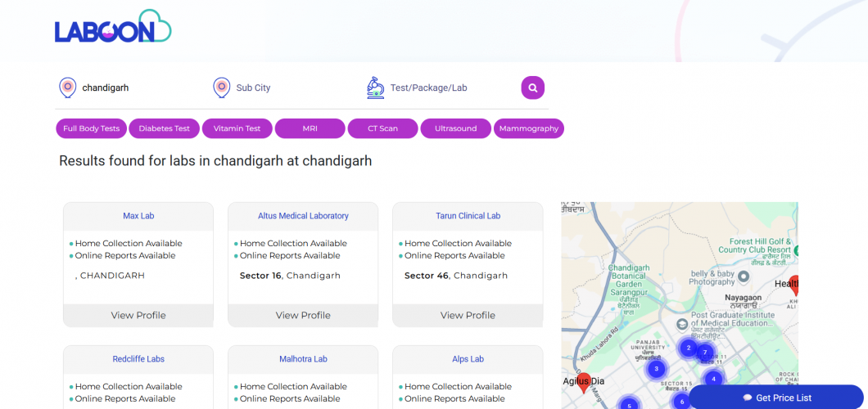Click the microscope test search icon
This screenshot has height=409, width=868.
[x=375, y=88]
